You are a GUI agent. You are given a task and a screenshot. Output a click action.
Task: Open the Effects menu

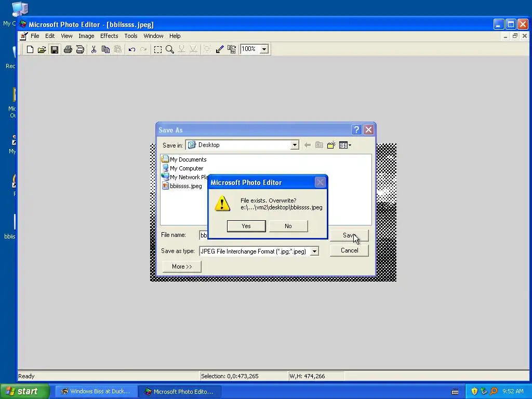click(109, 36)
